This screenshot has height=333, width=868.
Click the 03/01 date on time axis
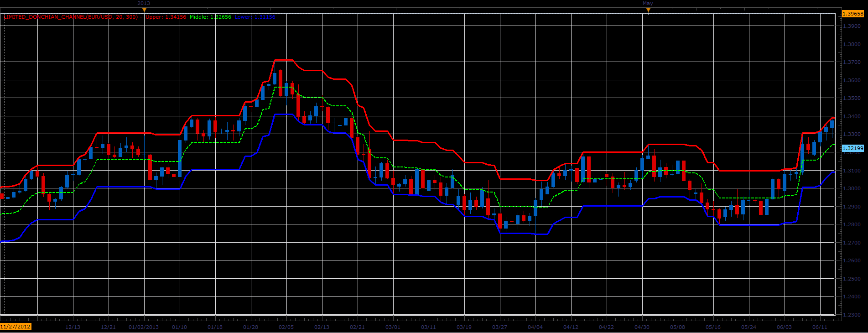(x=393, y=327)
